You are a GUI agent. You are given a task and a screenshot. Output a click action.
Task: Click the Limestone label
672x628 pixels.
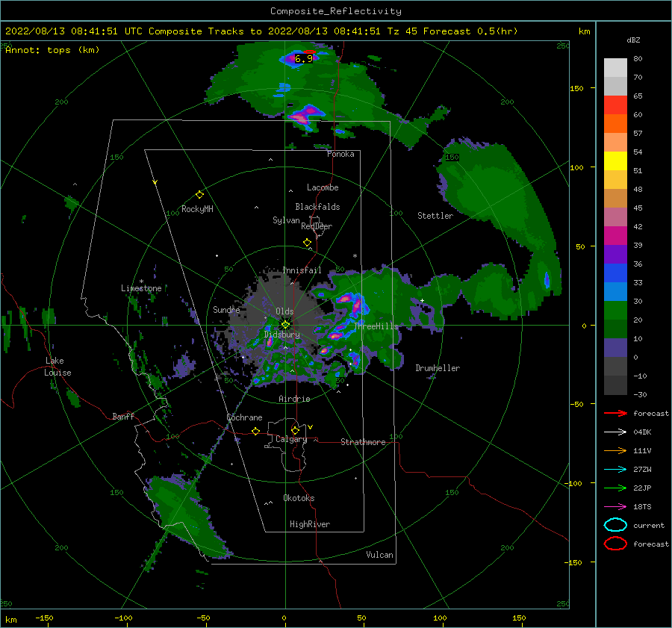pos(141,288)
